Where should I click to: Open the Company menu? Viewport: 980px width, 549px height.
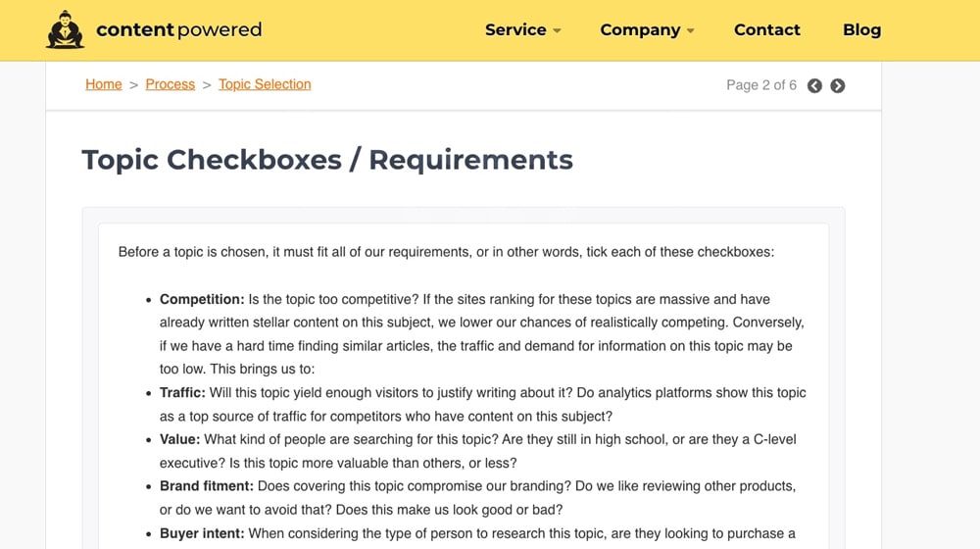click(x=640, y=29)
